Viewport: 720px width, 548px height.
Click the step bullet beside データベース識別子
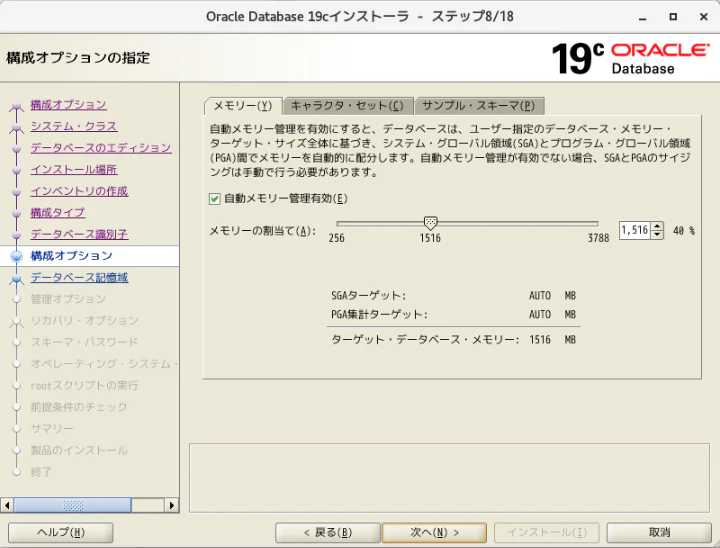pyautogui.click(x=17, y=235)
